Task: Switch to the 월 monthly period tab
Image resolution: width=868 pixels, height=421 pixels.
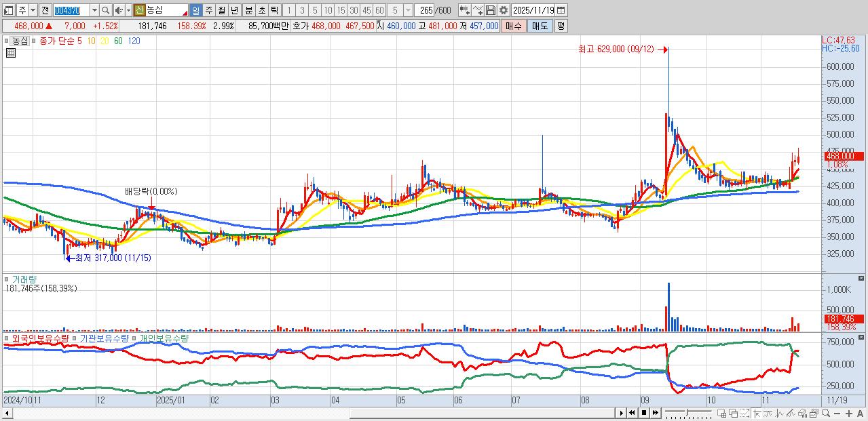Action: click(x=221, y=10)
